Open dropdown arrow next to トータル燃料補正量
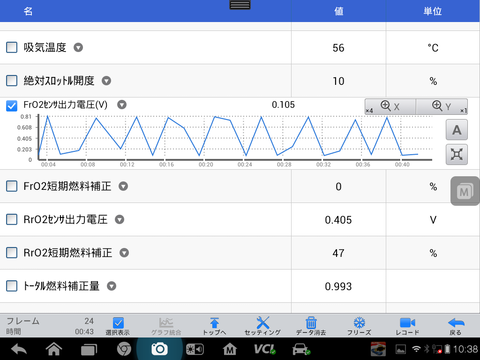Screen dimensions: 480x360 tap(112, 286)
